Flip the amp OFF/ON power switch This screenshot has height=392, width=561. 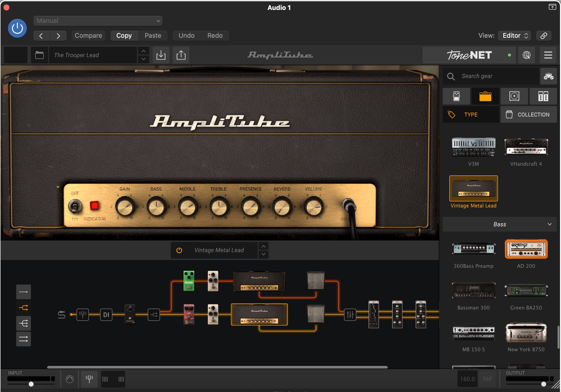point(75,207)
